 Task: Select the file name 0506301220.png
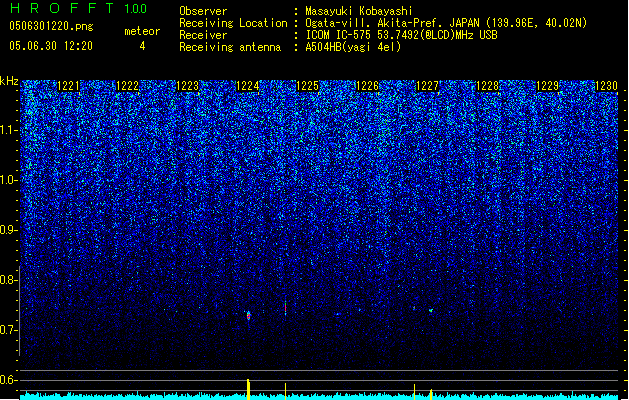pyautogui.click(x=51, y=26)
